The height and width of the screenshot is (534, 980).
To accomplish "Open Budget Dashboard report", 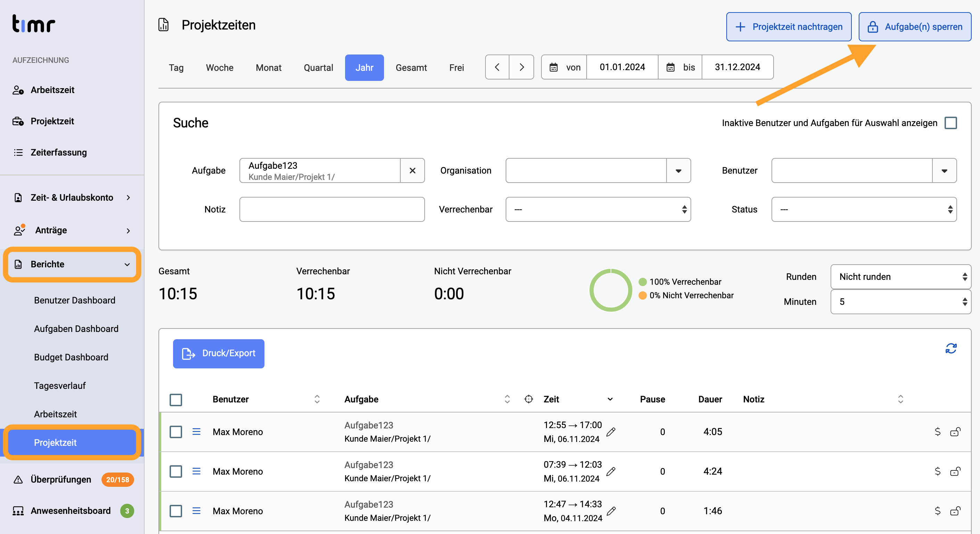I will tap(71, 357).
